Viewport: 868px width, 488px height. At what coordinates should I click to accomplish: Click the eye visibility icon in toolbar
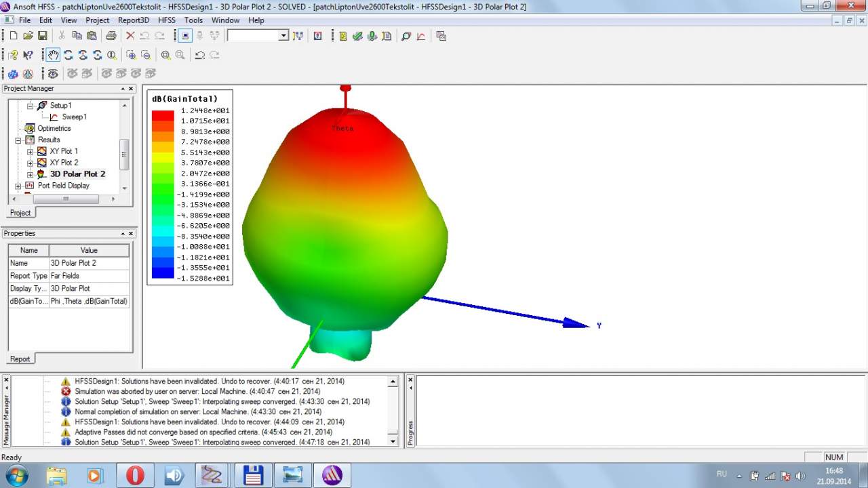[53, 73]
